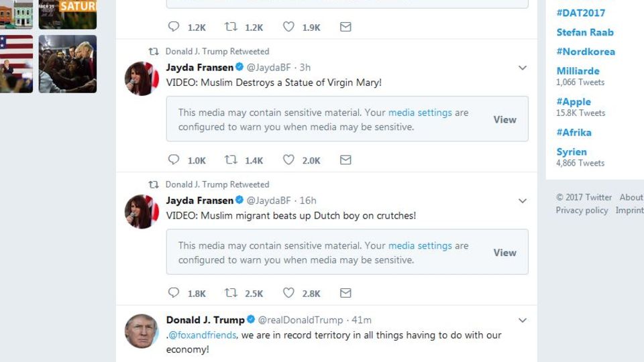Image resolution: width=644 pixels, height=362 pixels.
Task: Send Dutch boy tweet via direct message
Action: pyautogui.click(x=345, y=293)
